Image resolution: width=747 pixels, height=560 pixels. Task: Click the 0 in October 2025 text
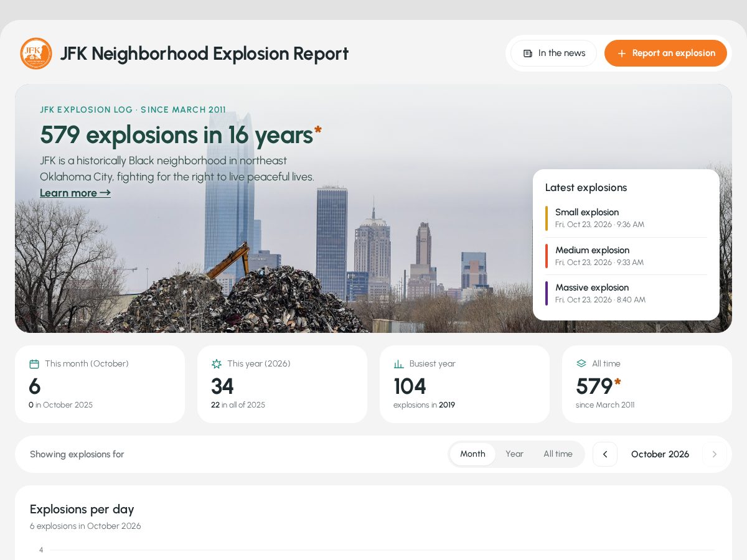pos(60,405)
